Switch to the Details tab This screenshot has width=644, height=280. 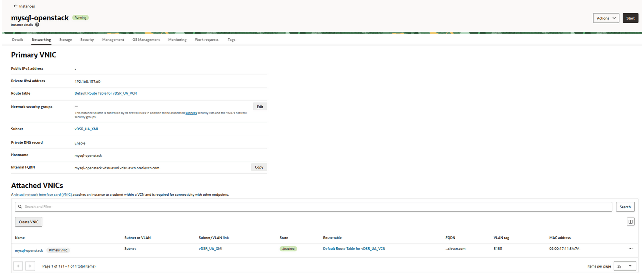click(x=17, y=40)
